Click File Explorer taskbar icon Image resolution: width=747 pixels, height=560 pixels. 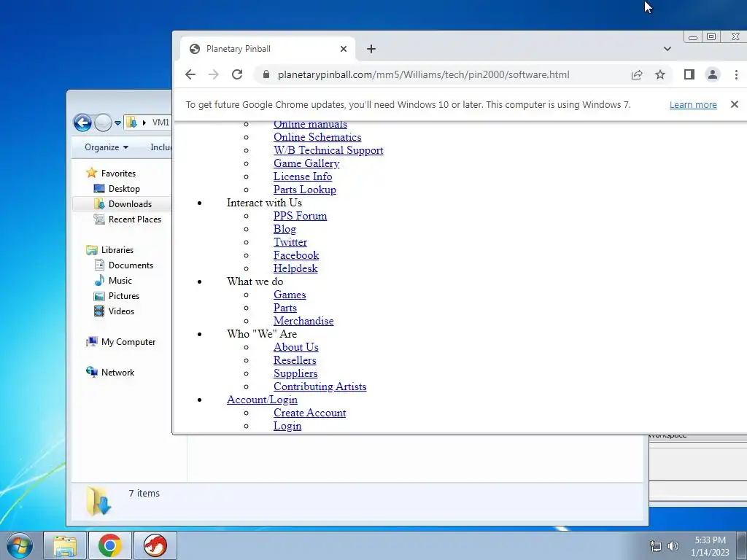coord(65,545)
